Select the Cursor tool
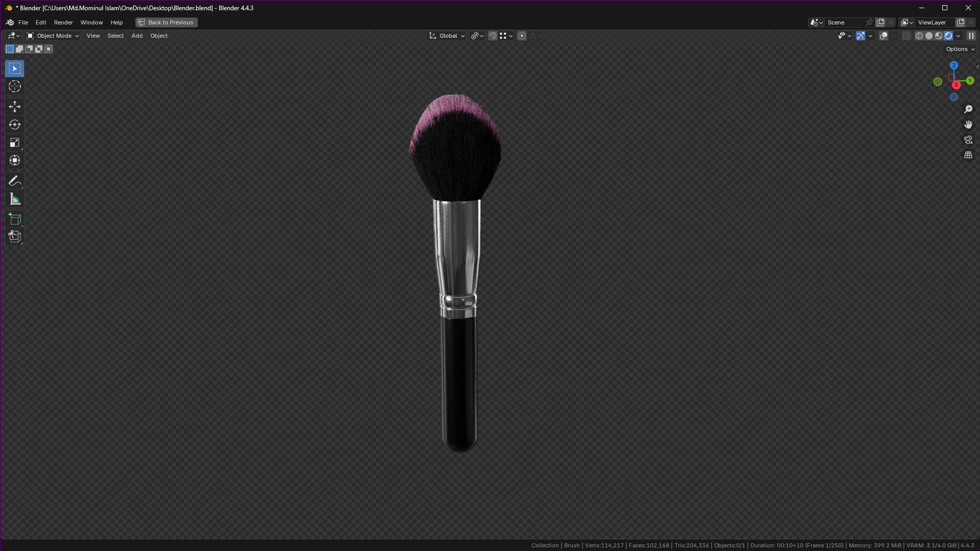 pos(14,86)
